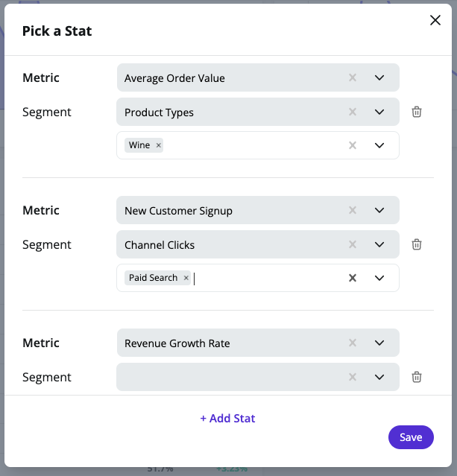Screen dimensions: 457x476
Task: Expand the Average Order Value dropdown
Action: (x=379, y=77)
